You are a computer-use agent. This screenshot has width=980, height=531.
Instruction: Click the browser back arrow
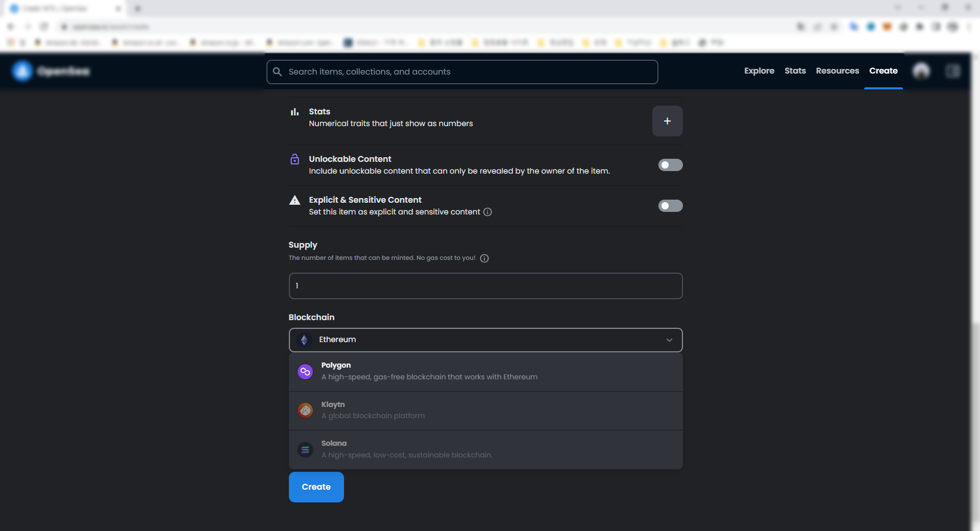[11, 27]
